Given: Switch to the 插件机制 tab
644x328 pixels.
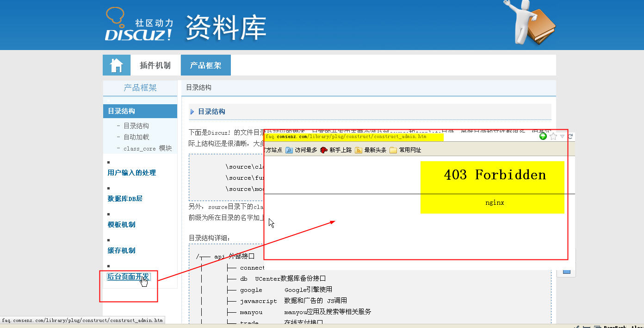Looking at the screenshot, I should tap(155, 65).
